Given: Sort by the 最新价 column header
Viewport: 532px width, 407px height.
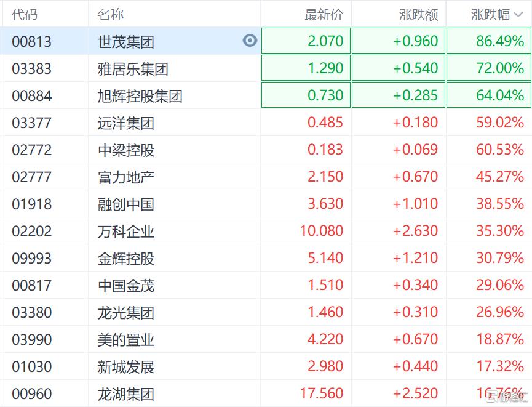Looking at the screenshot, I should (x=324, y=14).
